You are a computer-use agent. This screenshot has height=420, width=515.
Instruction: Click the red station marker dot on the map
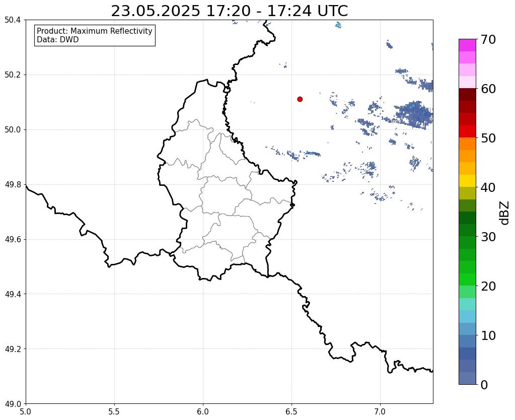pos(300,99)
